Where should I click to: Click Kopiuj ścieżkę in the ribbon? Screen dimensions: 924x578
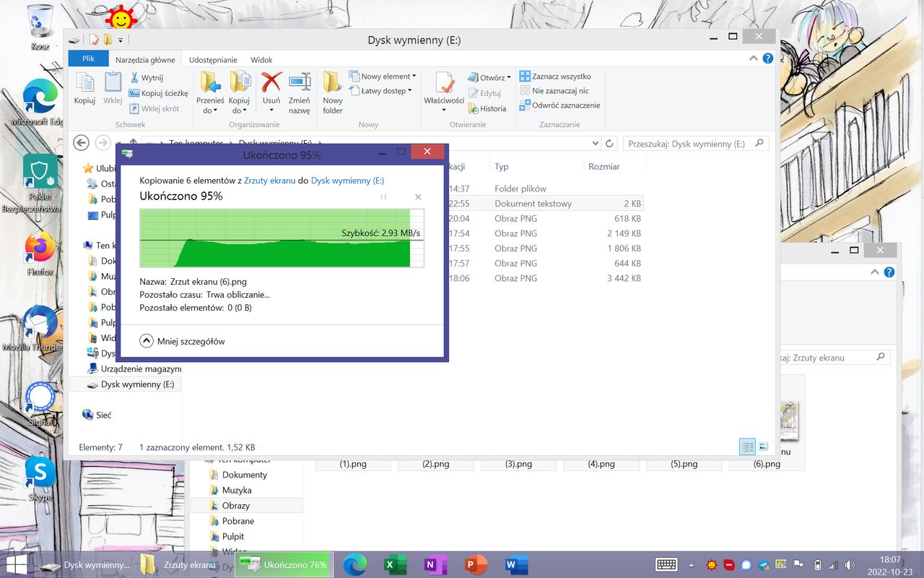[x=158, y=93]
